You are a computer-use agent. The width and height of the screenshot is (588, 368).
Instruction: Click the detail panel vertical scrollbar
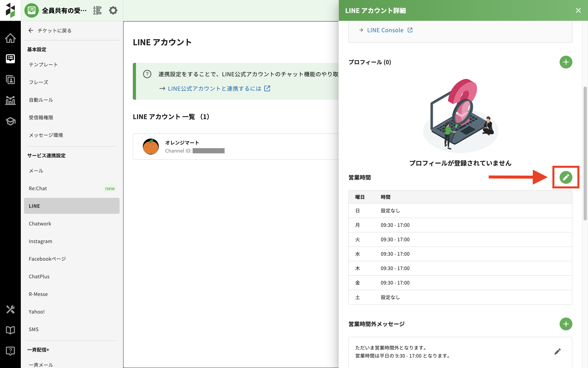tap(585, 153)
